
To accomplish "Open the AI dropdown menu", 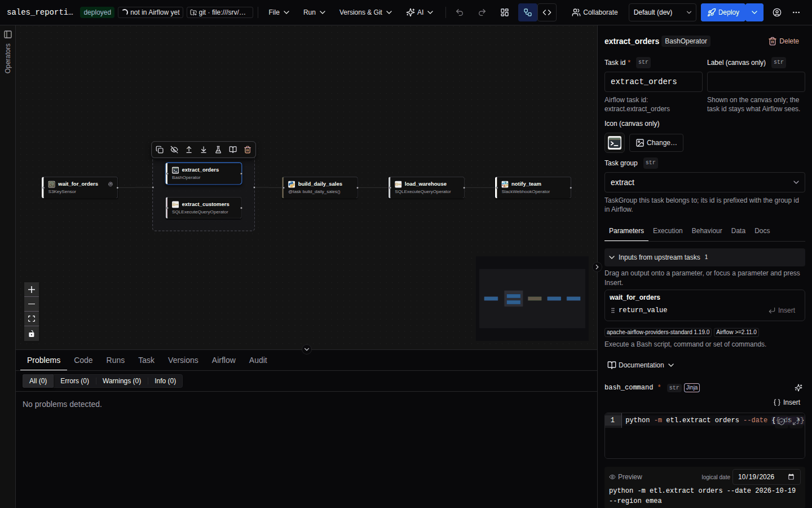I will pos(420,12).
